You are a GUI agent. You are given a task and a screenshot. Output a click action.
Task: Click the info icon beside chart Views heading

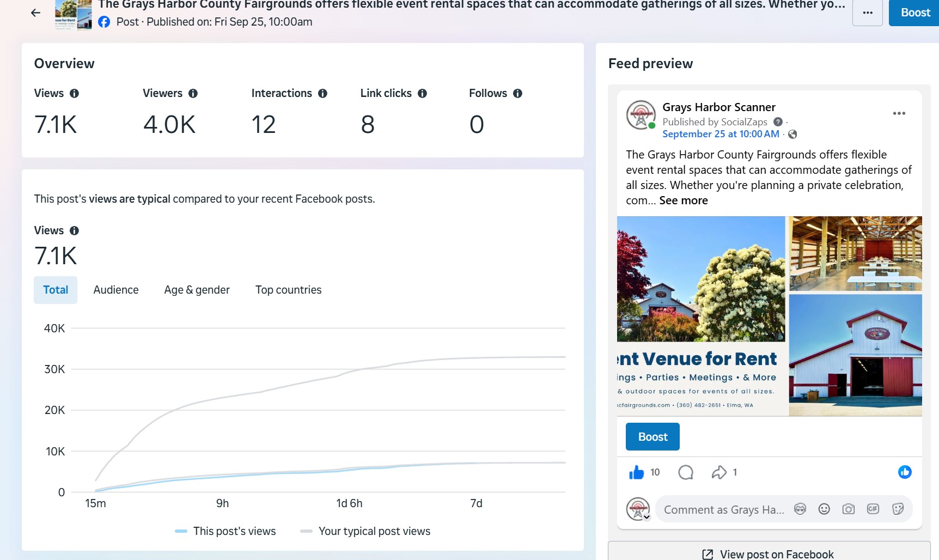pos(75,230)
